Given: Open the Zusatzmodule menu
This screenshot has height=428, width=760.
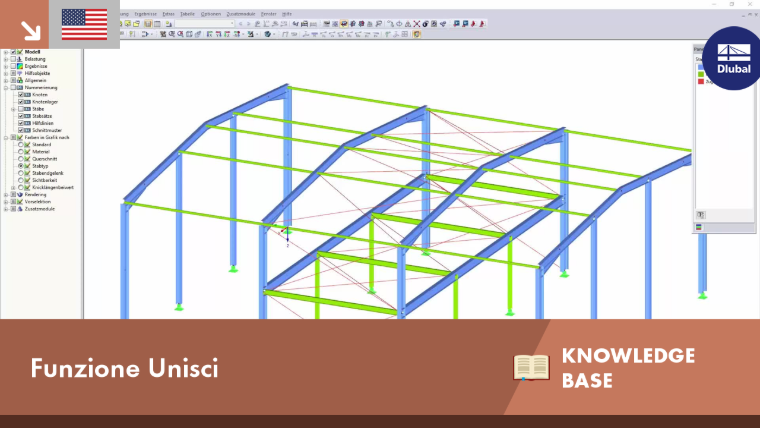Looking at the screenshot, I should [241, 14].
